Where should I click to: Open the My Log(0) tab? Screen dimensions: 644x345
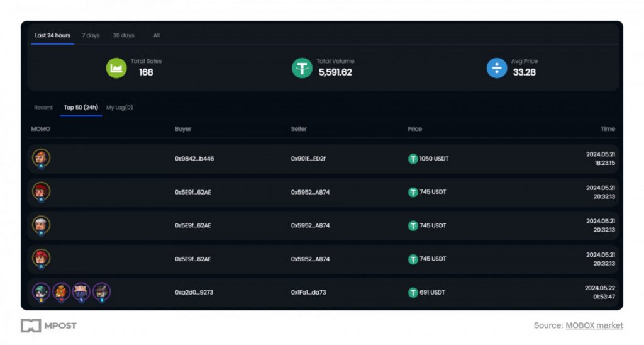tap(119, 107)
